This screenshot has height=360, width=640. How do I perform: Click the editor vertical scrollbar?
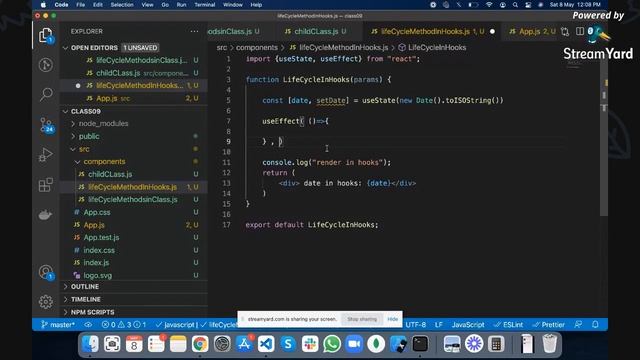coord(604,135)
